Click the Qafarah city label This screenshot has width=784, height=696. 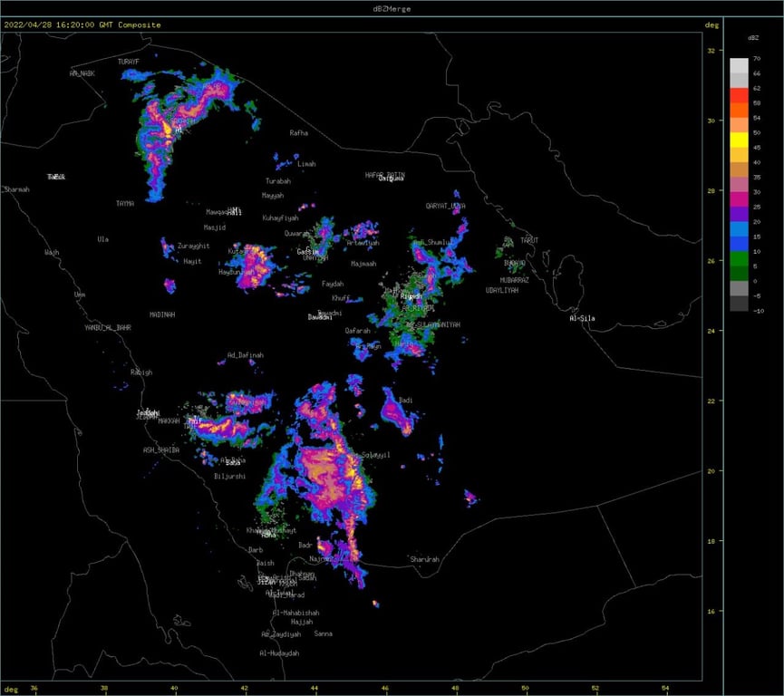tap(357, 331)
